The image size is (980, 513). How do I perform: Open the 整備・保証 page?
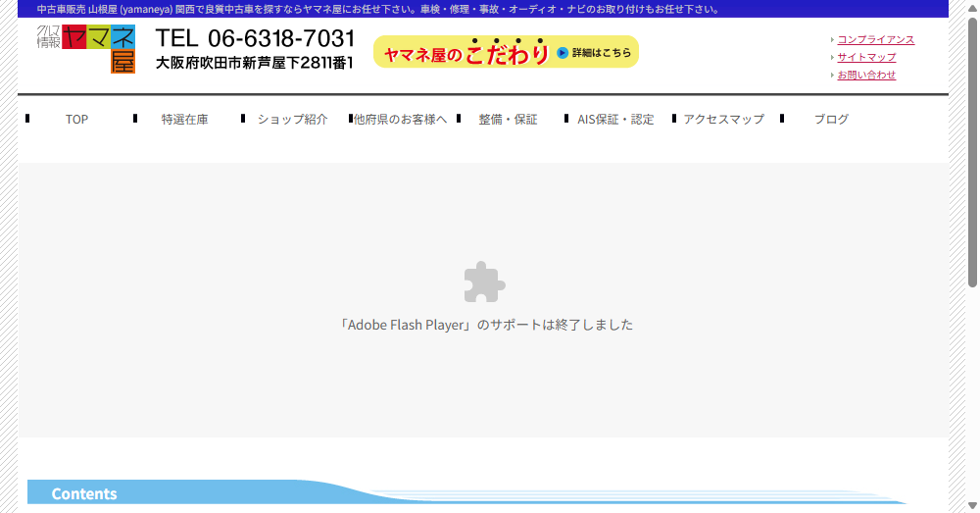pyautogui.click(x=508, y=119)
